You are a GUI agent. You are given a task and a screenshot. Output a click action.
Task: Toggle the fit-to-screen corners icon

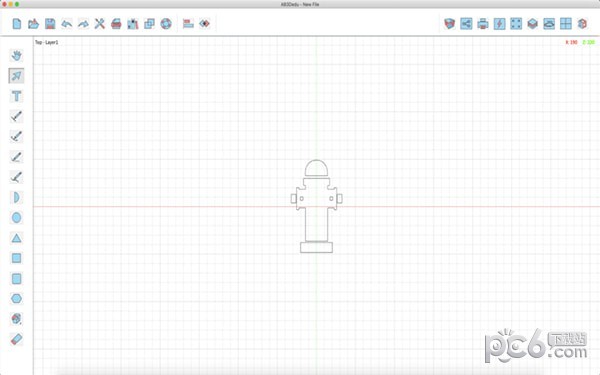tap(516, 24)
